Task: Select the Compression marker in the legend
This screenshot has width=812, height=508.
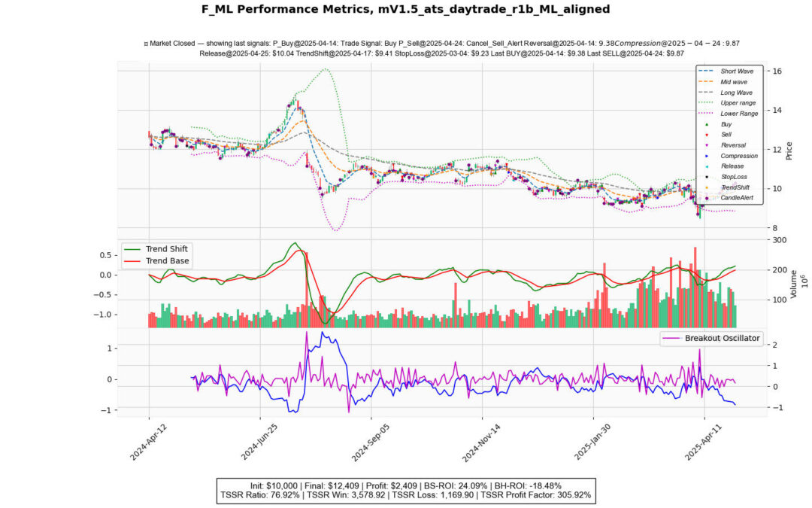Action: pyautogui.click(x=707, y=156)
